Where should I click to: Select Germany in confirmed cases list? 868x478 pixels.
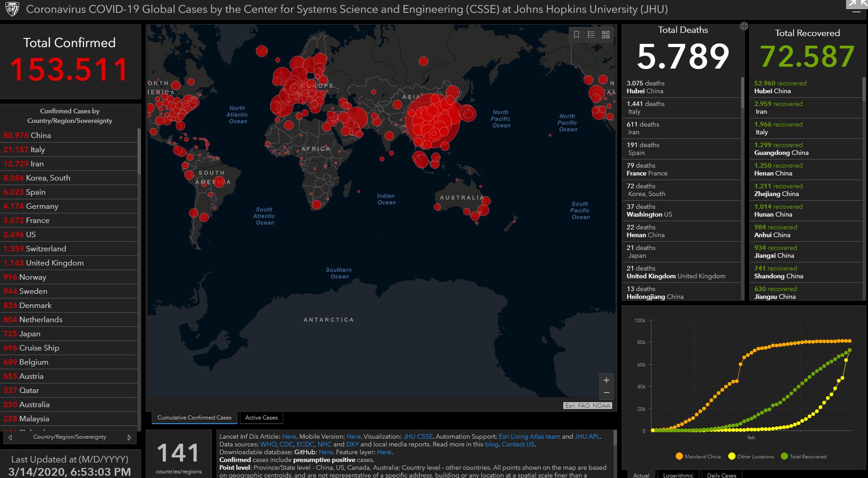click(69, 206)
